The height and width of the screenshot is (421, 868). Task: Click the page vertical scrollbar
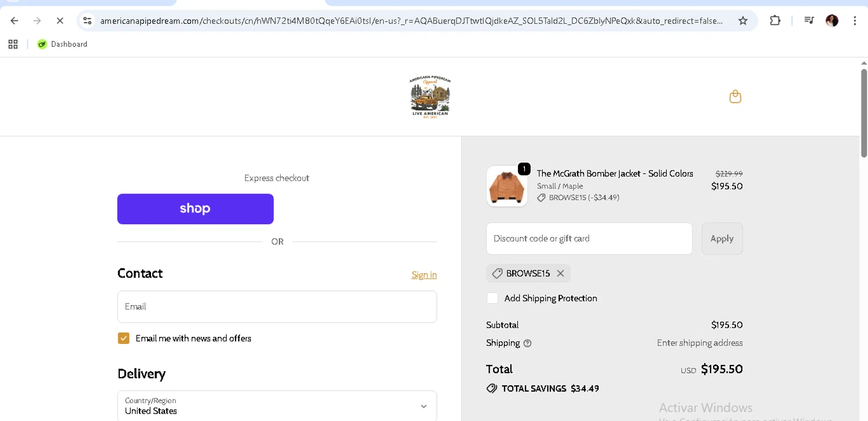point(864,113)
